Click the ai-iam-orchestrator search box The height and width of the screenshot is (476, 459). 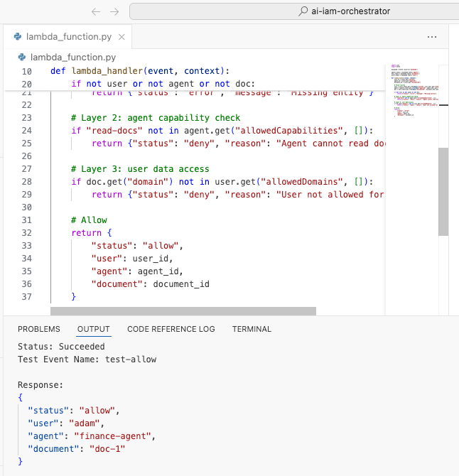click(x=294, y=11)
